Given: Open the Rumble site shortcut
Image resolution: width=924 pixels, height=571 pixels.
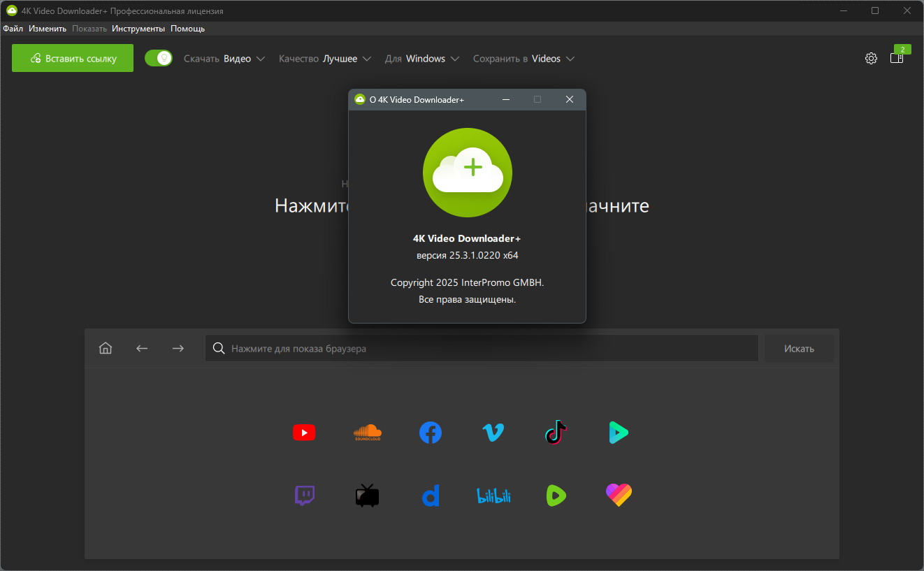Looking at the screenshot, I should 556,496.
